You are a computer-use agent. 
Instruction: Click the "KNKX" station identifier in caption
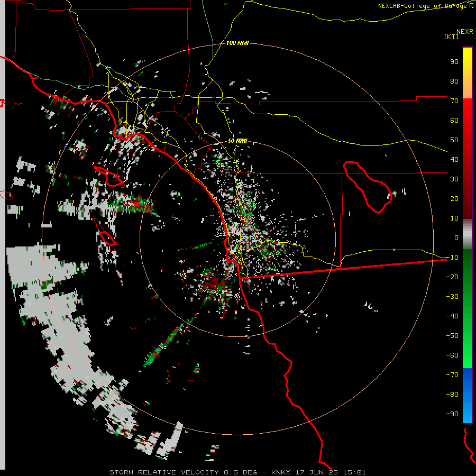(281, 472)
